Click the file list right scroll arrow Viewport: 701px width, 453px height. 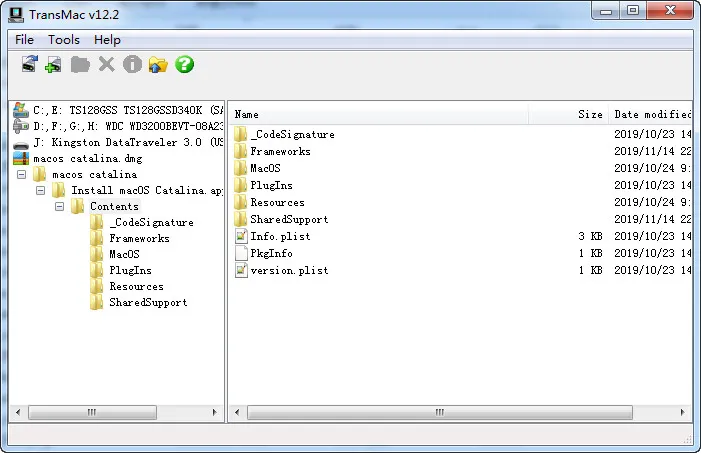point(683,412)
